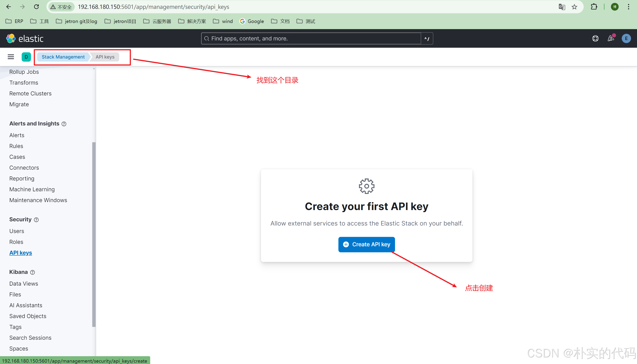The image size is (637, 364).
Task: Open the user avatar E menu
Action: tap(626, 38)
